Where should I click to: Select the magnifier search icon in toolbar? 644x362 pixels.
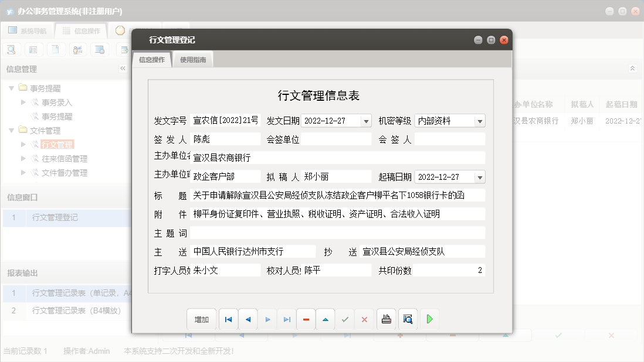12,50
